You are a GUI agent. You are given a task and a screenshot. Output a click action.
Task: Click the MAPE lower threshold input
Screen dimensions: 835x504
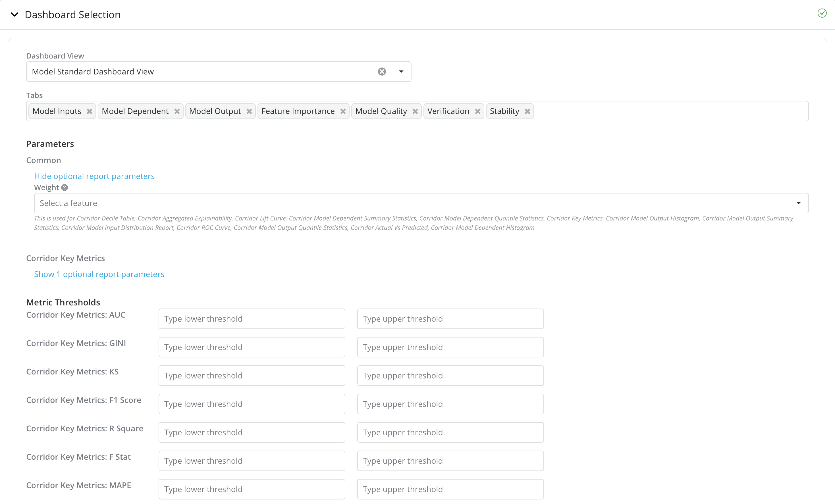click(252, 489)
